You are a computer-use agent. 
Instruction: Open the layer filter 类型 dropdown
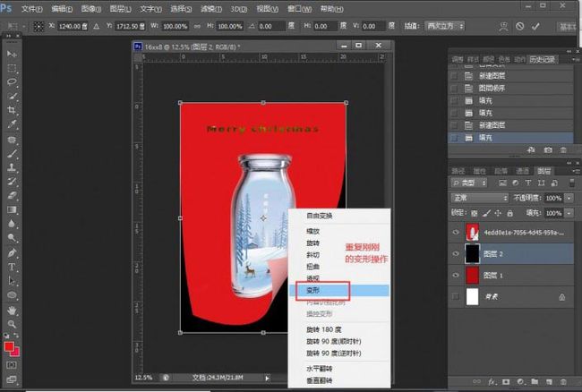pos(469,183)
